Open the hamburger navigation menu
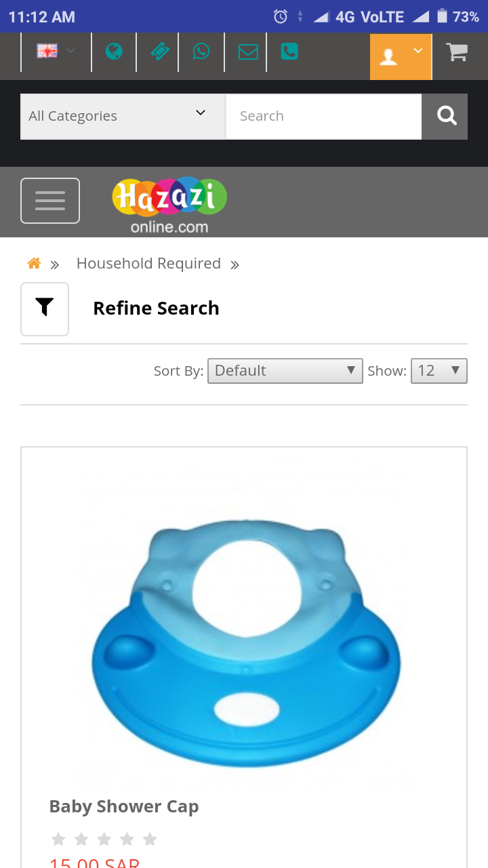The image size is (488, 868). 50,201
